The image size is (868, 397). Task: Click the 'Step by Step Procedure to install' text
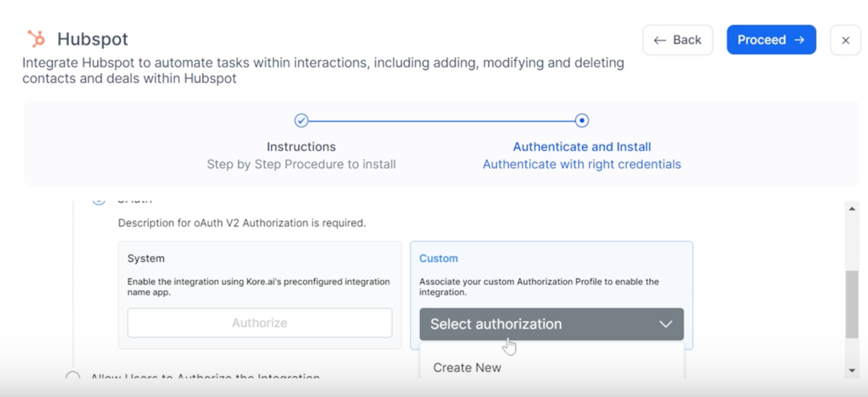click(x=301, y=164)
